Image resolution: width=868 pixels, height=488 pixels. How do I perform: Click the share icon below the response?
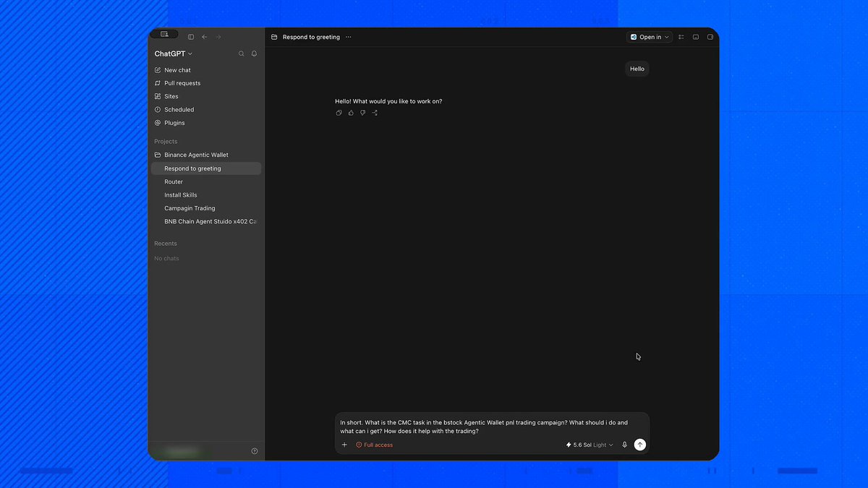point(375,113)
